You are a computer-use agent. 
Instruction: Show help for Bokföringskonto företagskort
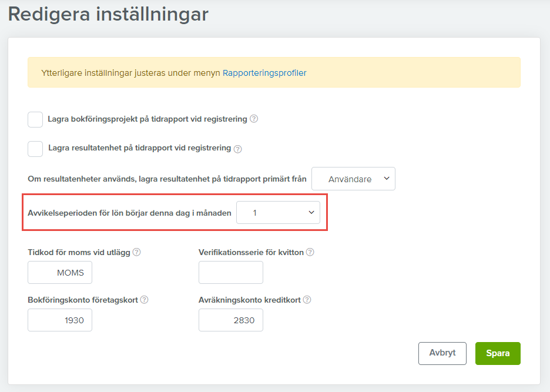pos(144,300)
